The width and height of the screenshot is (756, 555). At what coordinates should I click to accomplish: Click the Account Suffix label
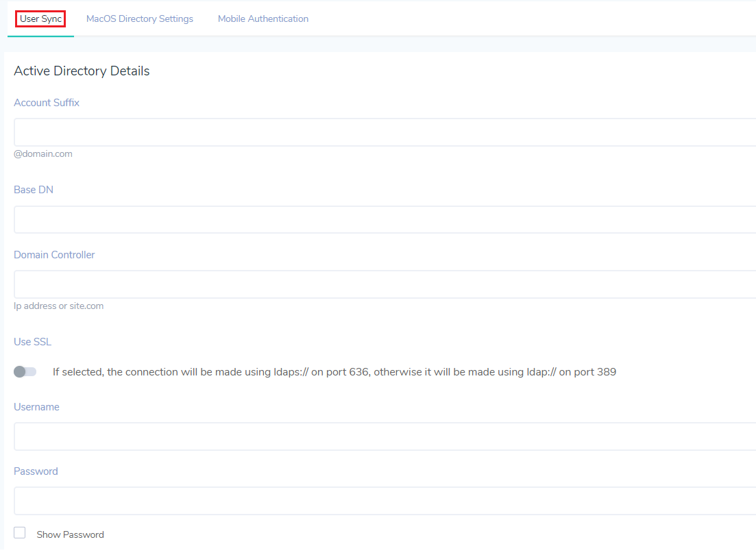coord(47,103)
